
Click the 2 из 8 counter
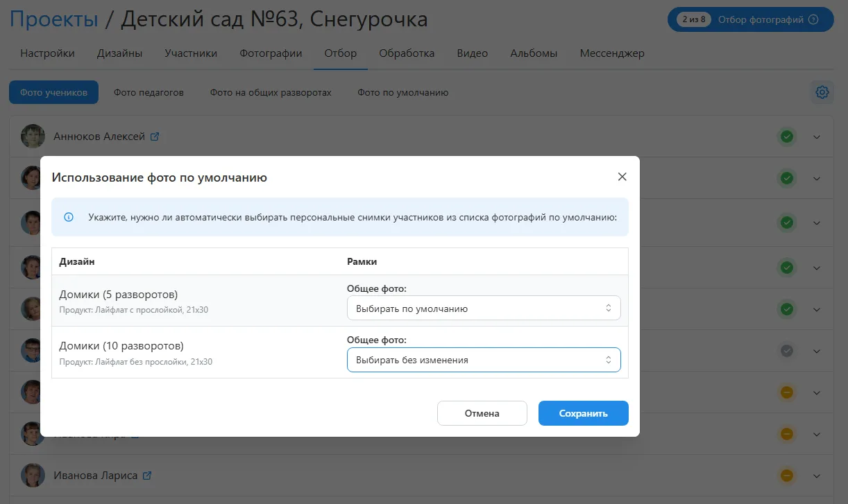click(x=694, y=19)
